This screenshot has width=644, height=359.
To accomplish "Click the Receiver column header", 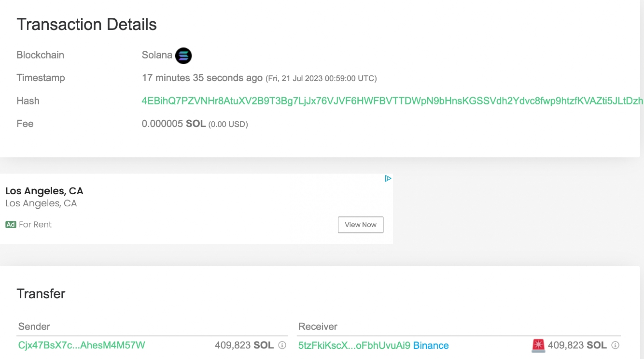I will [x=318, y=327].
